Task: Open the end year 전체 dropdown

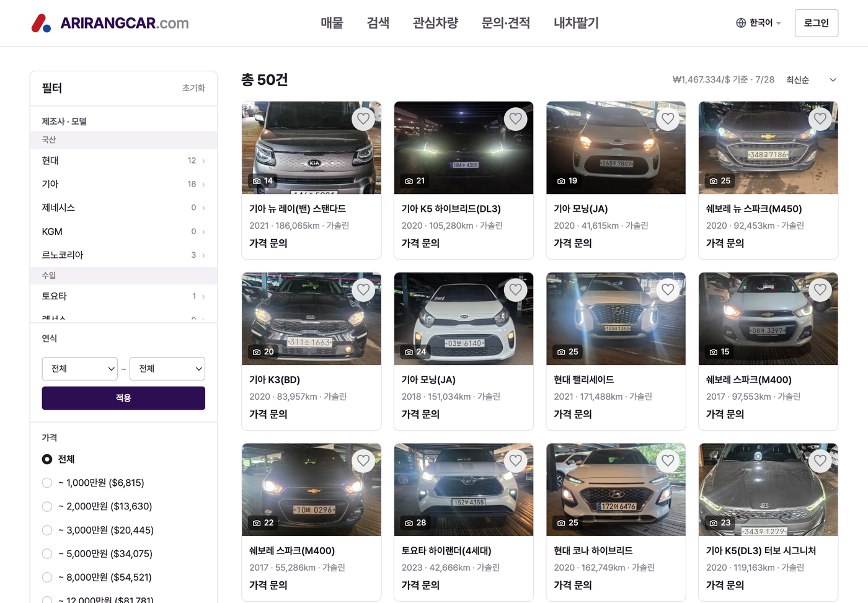Action: 167,369
